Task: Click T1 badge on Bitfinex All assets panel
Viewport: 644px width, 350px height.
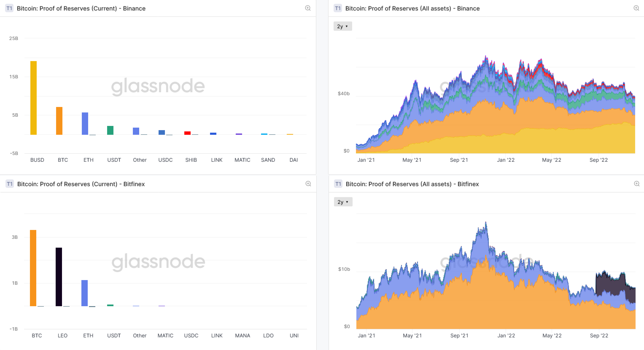Action: (338, 184)
